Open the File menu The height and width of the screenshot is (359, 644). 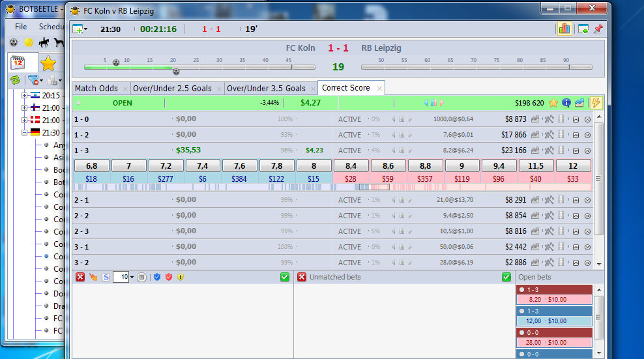pyautogui.click(x=21, y=26)
